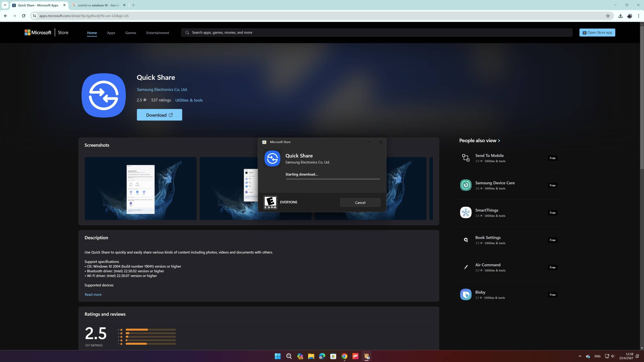This screenshot has width=644, height=362.
Task: Expand the tab search dropdown arrow
Action: point(5,5)
